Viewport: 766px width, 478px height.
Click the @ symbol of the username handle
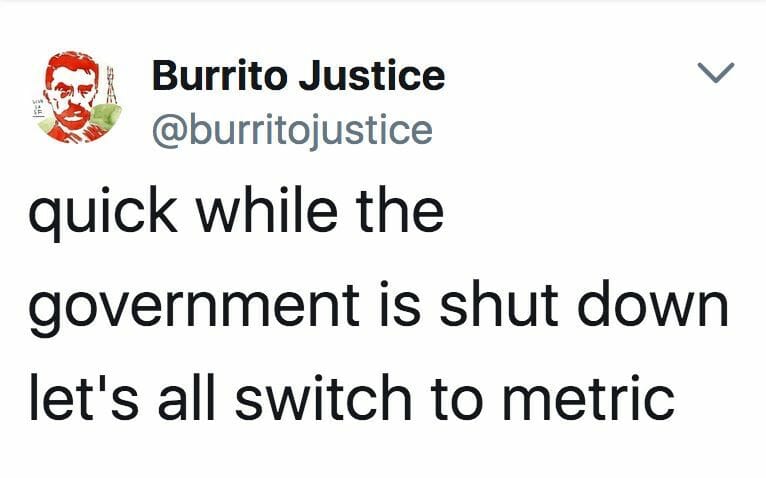coord(168,130)
